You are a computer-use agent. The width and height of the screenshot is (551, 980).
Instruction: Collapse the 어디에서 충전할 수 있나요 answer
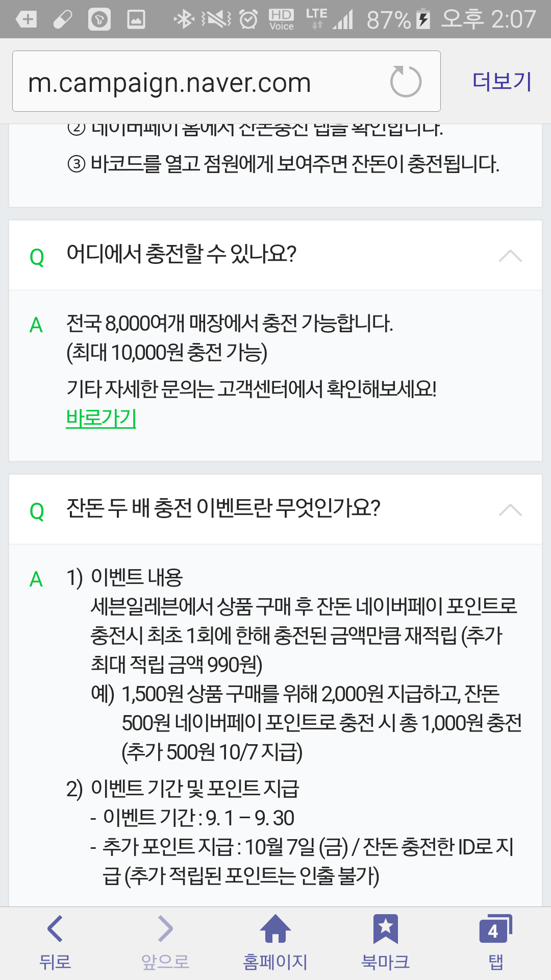click(x=510, y=256)
